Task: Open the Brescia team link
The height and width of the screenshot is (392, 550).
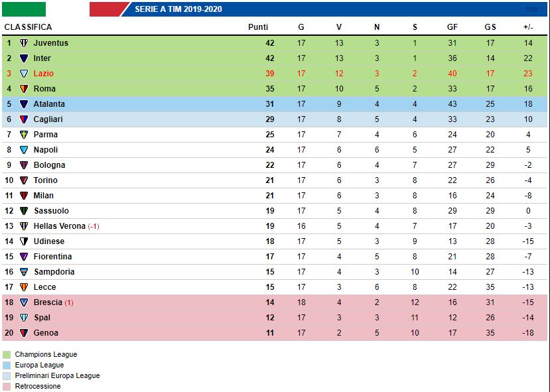Action: click(48, 302)
